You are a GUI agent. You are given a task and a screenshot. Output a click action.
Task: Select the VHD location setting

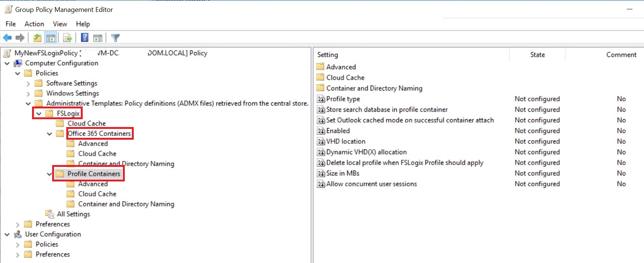point(346,142)
